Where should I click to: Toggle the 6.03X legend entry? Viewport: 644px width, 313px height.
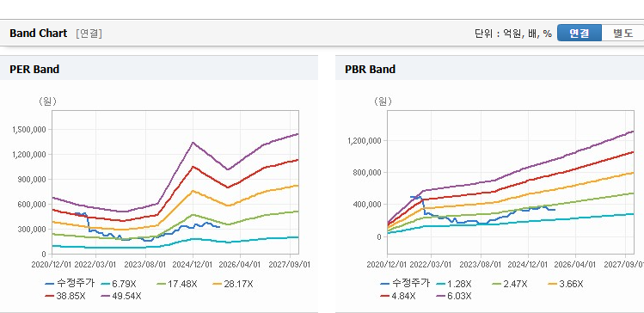pos(454,296)
